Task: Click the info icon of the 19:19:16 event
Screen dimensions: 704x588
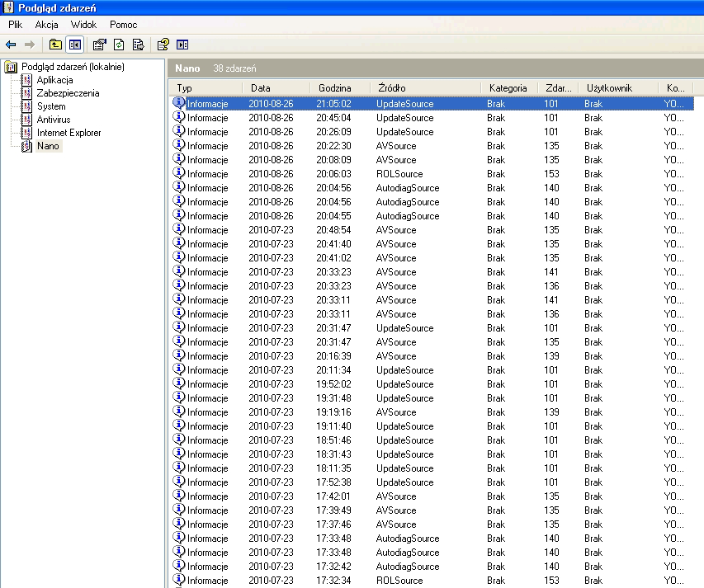Action: click(179, 412)
